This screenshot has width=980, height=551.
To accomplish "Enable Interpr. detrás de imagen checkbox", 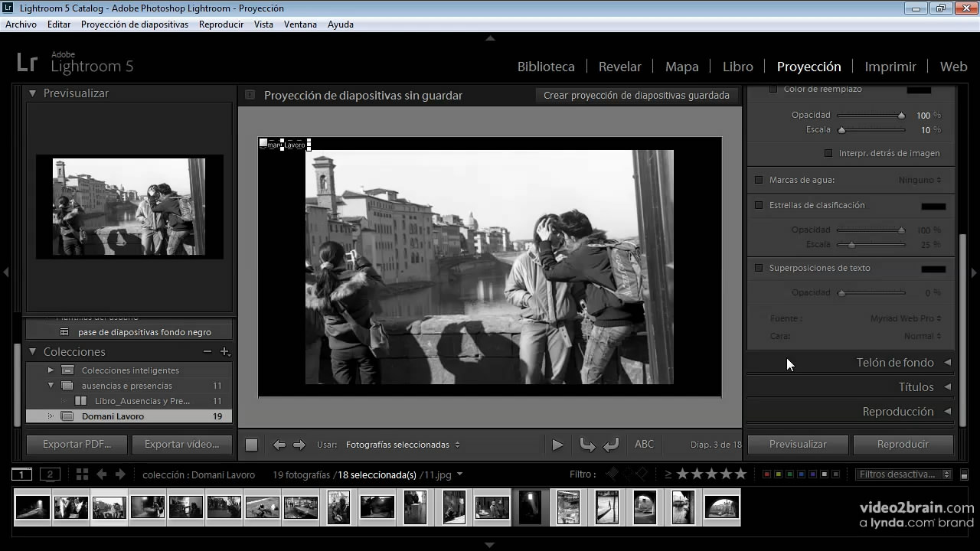I will click(828, 153).
